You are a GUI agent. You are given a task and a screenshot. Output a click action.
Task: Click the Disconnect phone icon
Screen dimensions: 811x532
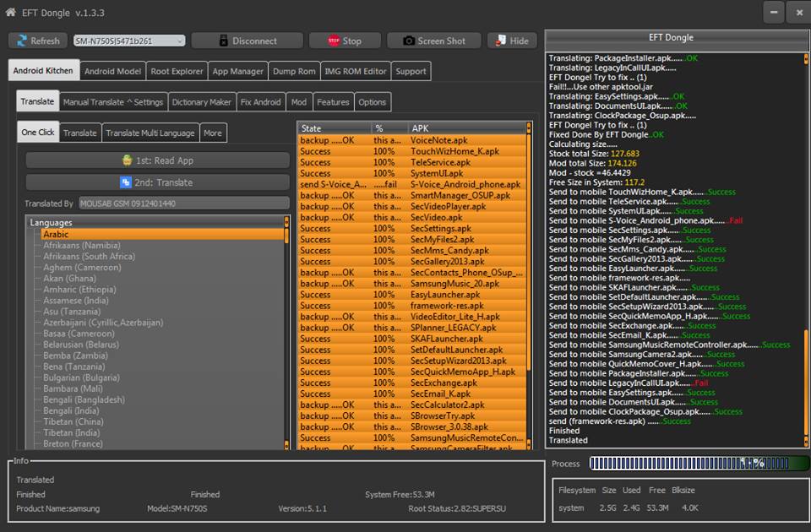pos(223,41)
